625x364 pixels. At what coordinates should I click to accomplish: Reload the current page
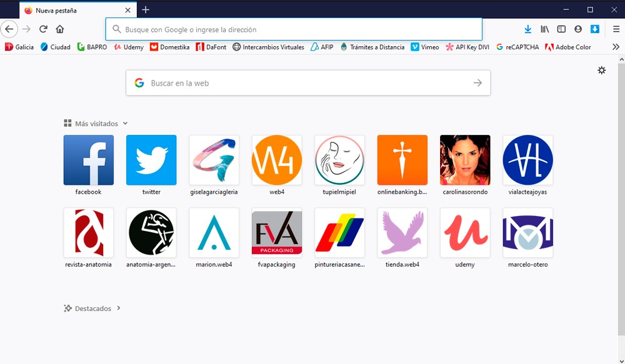43,29
